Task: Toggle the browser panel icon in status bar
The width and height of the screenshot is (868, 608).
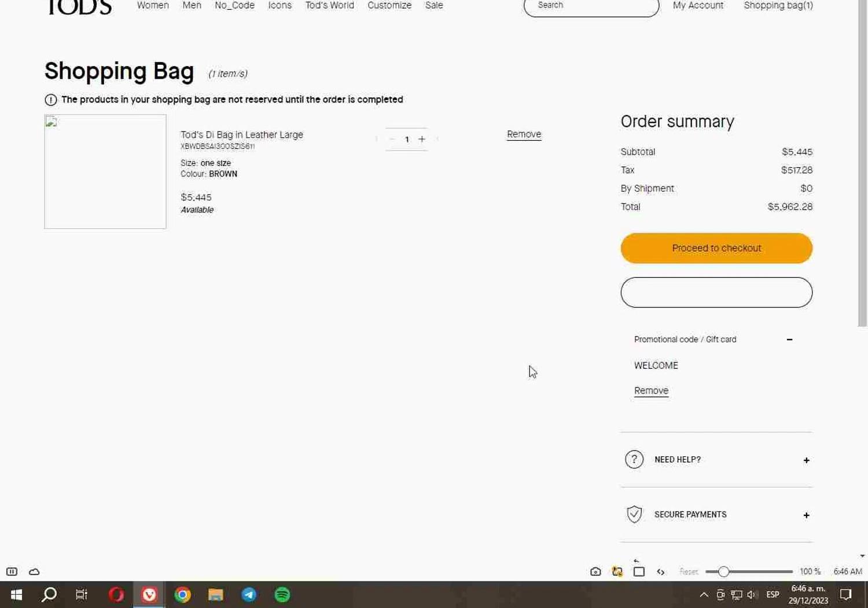Action: click(x=12, y=572)
